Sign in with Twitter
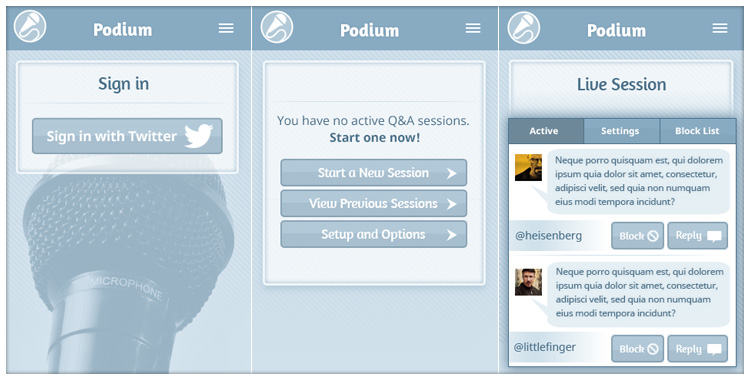Viewport: 750px width, 380px height. pyautogui.click(x=127, y=136)
